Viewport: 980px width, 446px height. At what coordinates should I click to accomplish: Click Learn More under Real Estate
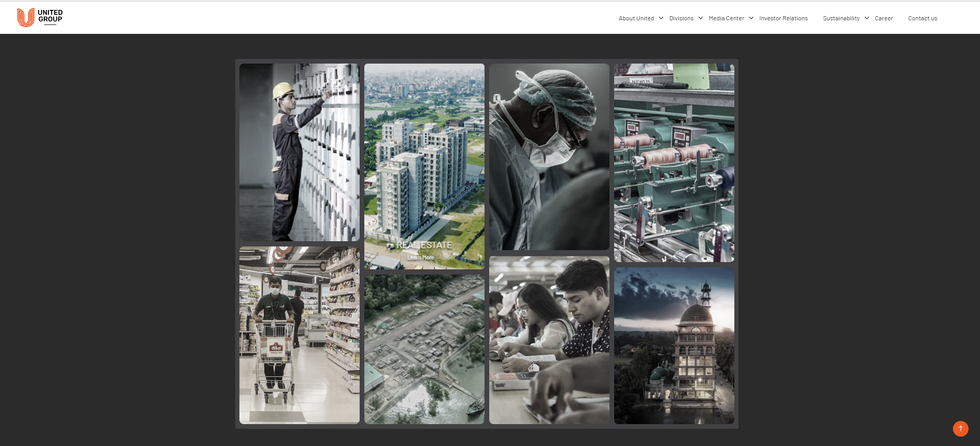point(421,257)
